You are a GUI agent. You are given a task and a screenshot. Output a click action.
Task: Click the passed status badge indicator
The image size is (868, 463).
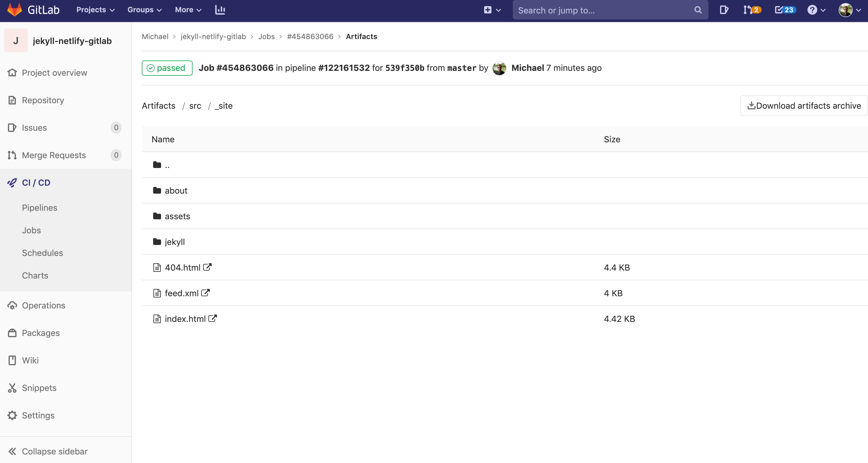click(x=167, y=68)
